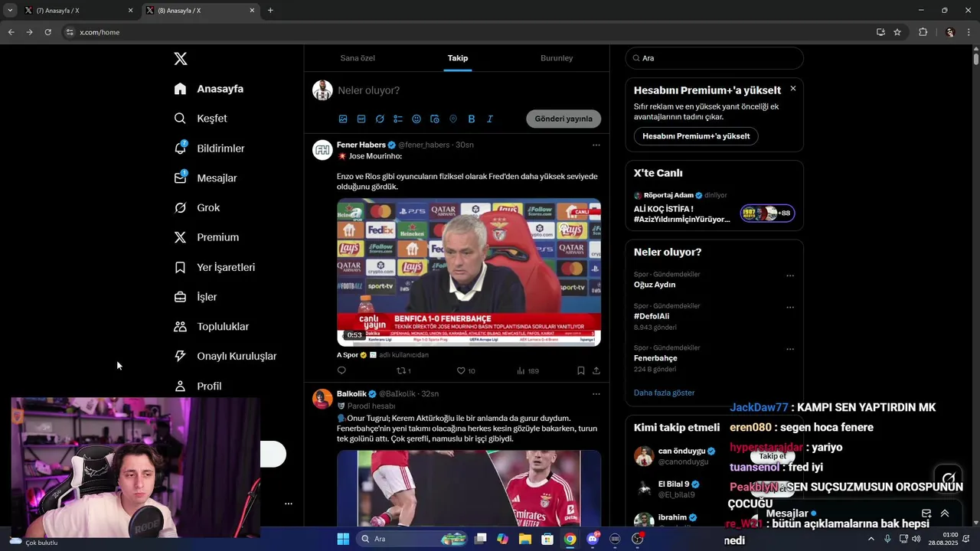Open Mesajlar in the sidebar

click(205, 178)
